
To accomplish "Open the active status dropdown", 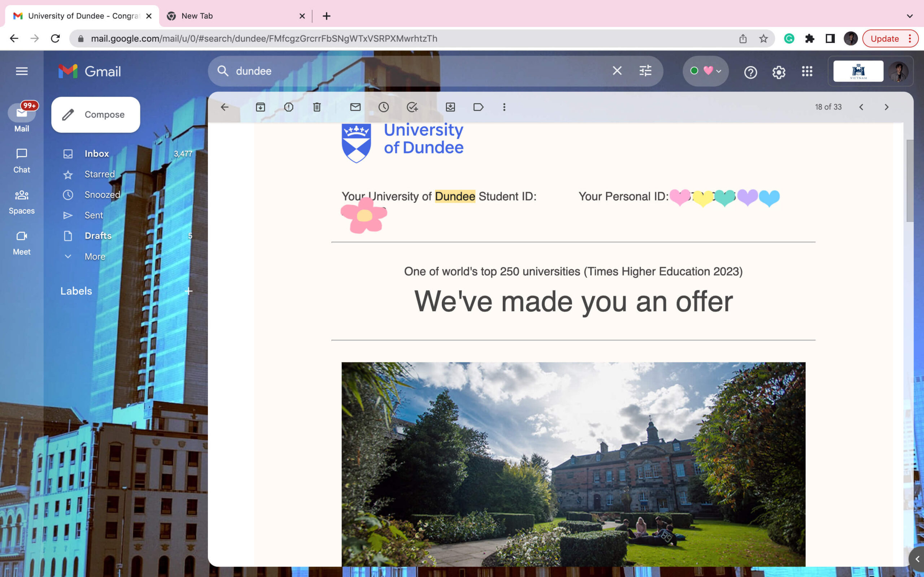I will (705, 71).
